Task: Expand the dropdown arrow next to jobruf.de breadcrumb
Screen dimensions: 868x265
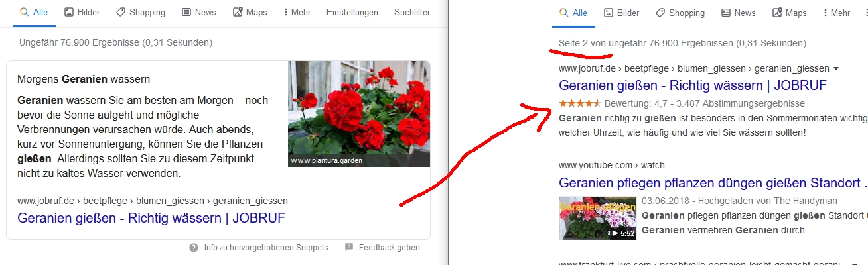Action: click(x=836, y=68)
